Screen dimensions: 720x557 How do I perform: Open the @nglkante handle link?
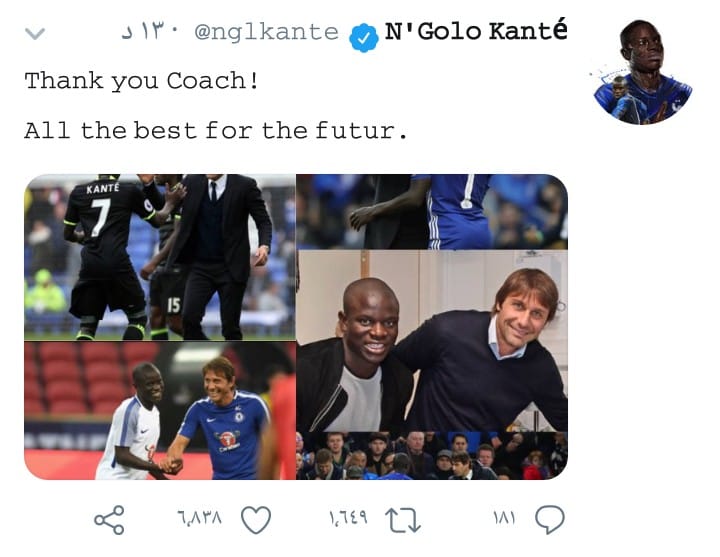266,32
